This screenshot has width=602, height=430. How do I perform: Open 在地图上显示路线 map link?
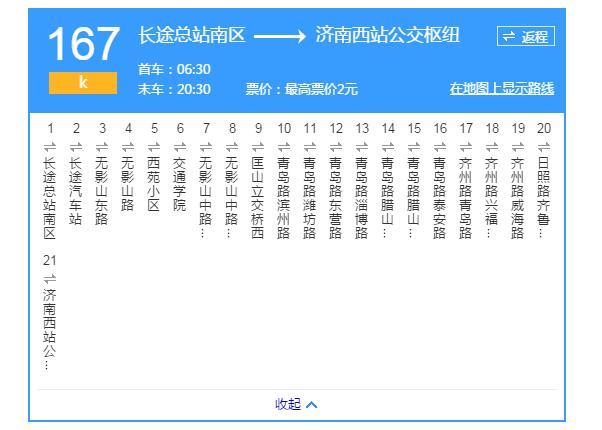point(502,88)
